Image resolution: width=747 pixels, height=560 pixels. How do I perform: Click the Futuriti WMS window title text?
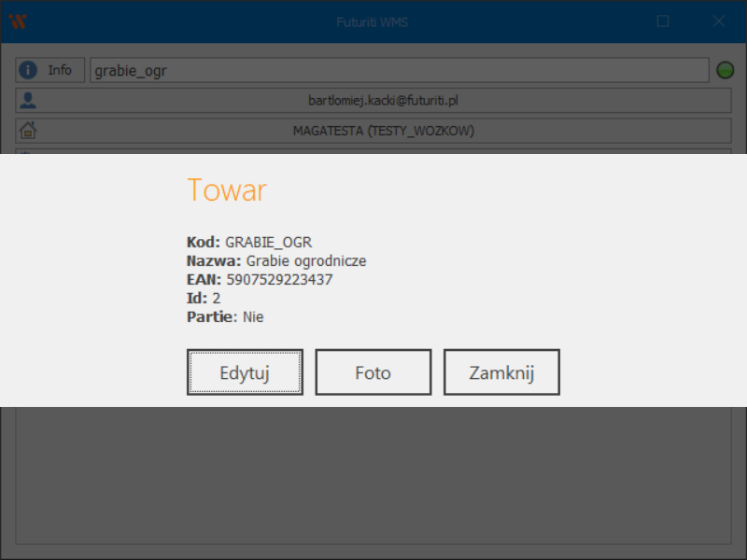click(x=373, y=21)
